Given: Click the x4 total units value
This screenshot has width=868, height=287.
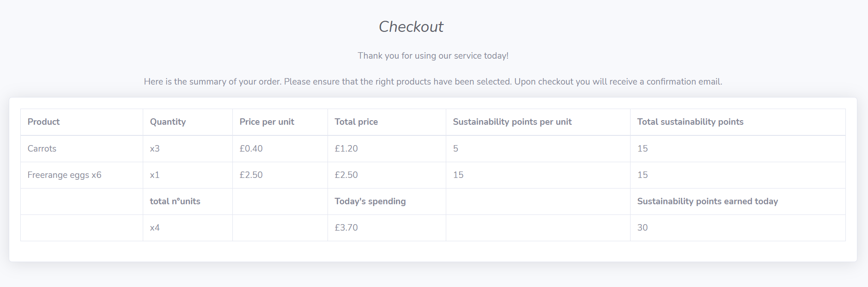Looking at the screenshot, I should [155, 228].
